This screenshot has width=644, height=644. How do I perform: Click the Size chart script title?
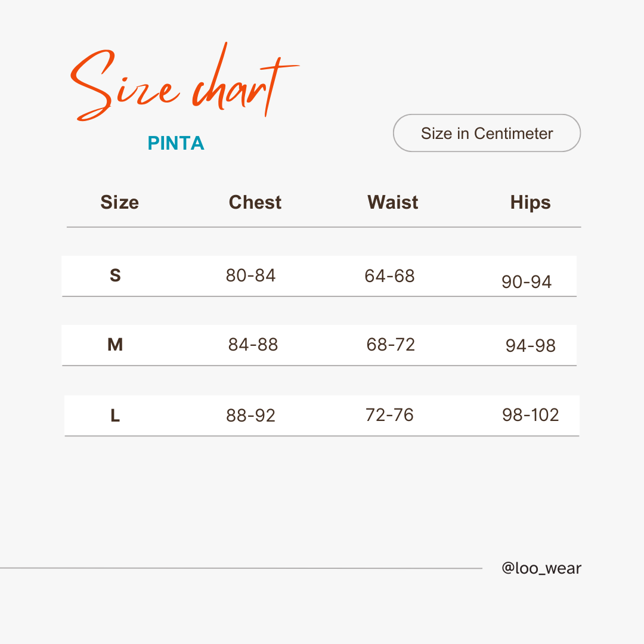click(x=185, y=81)
